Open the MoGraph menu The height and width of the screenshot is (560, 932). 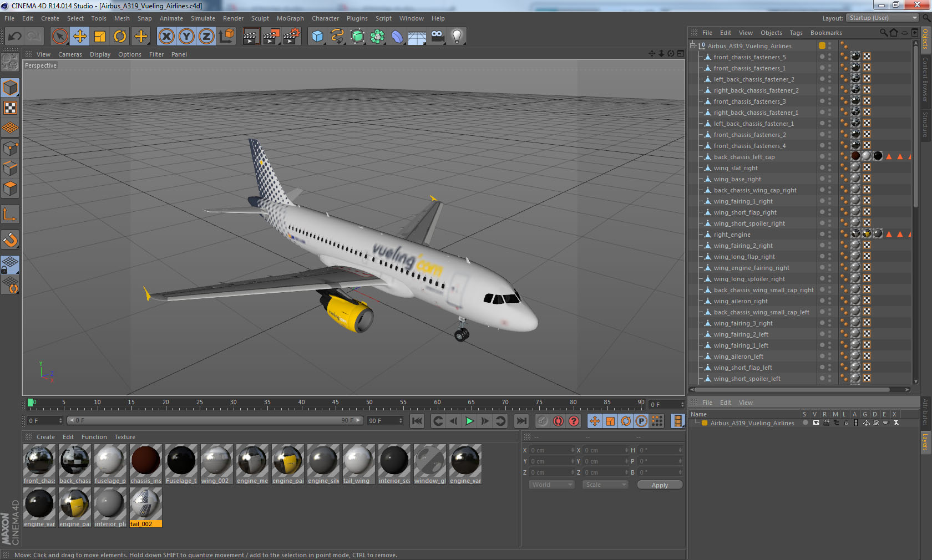[x=290, y=18]
